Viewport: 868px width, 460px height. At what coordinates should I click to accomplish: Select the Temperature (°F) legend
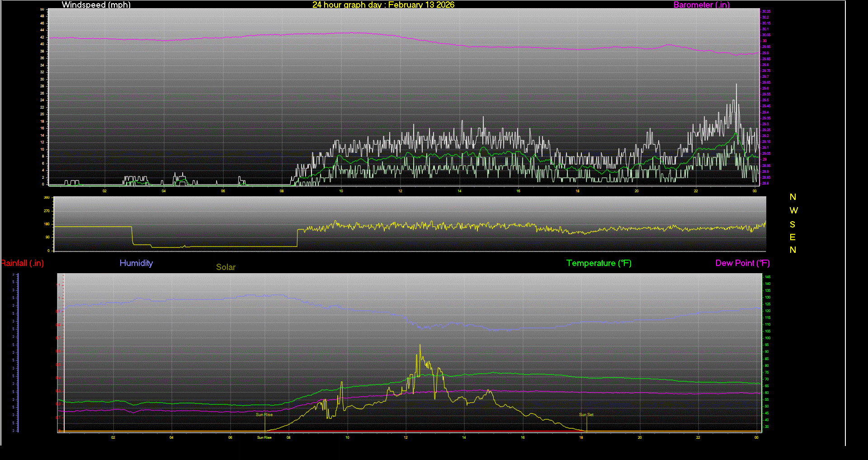pyautogui.click(x=599, y=263)
